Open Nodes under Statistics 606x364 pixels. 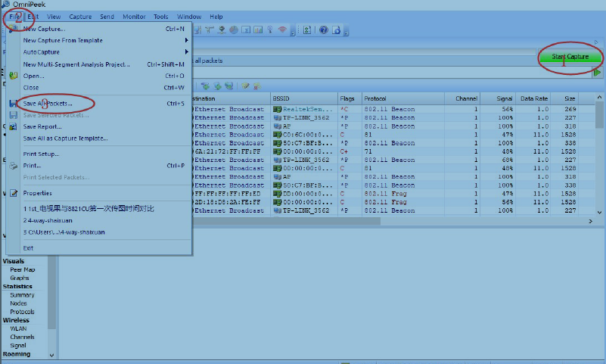(18, 303)
